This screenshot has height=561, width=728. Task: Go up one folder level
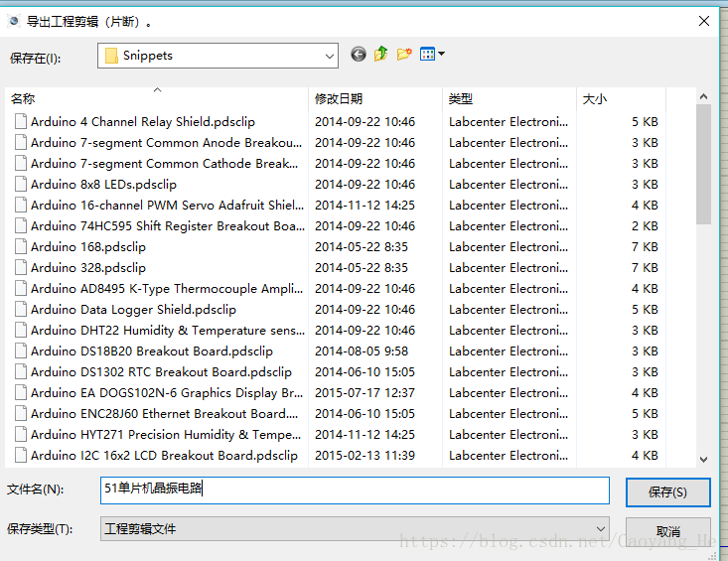[x=380, y=54]
